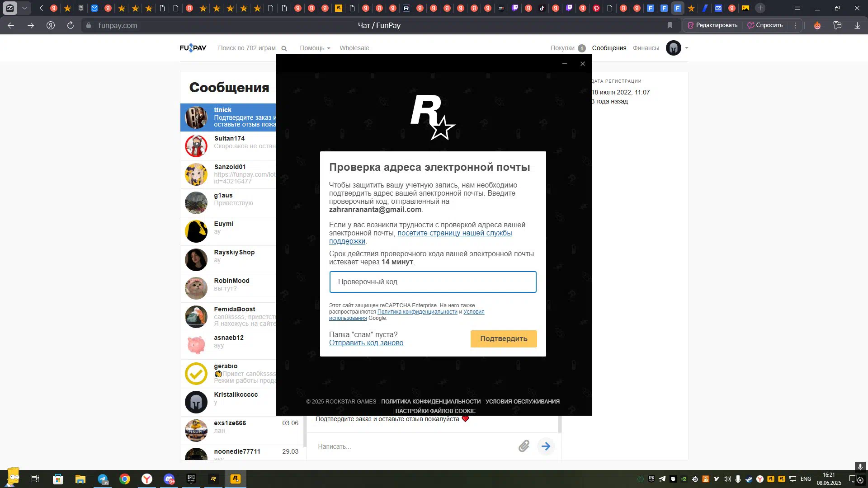Click the Подтвердить button
The image size is (868, 488).
504,339
